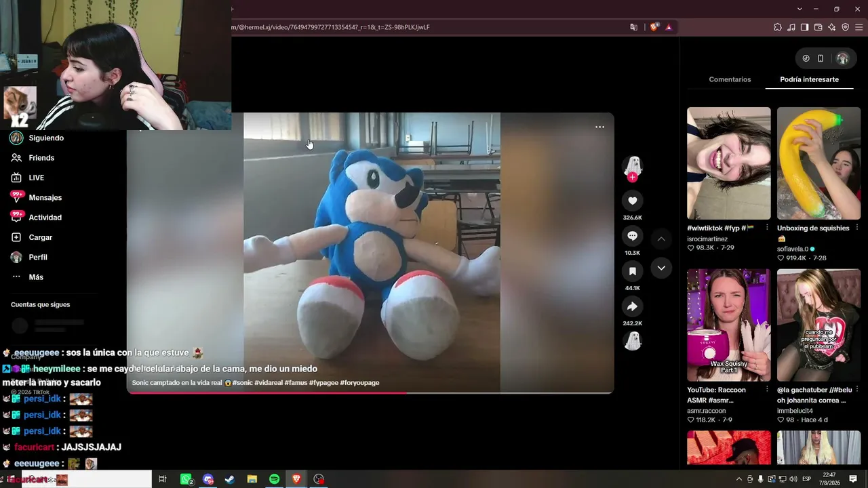
Task: Toggle the browser sidebar panel
Action: click(x=804, y=27)
